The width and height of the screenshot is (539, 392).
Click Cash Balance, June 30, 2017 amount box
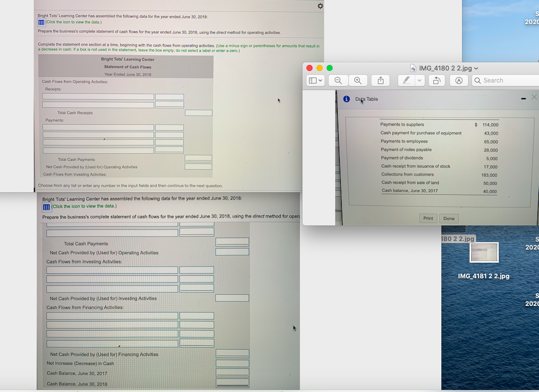coord(232,373)
